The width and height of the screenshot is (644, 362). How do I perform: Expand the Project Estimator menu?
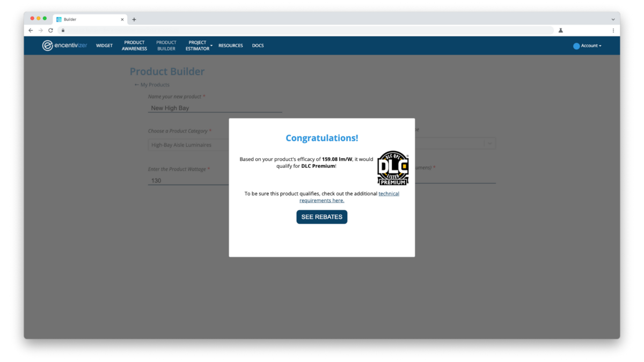199,46
